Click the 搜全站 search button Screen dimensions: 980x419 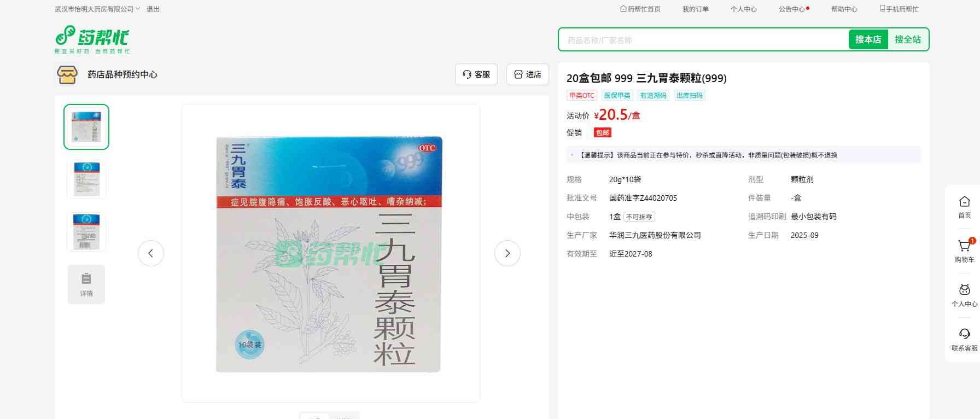(x=907, y=39)
